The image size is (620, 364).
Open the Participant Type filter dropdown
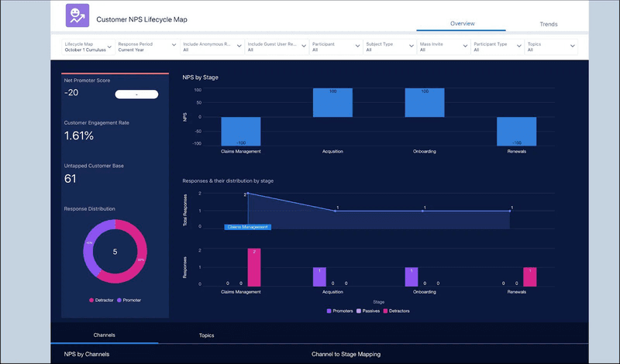(498, 46)
